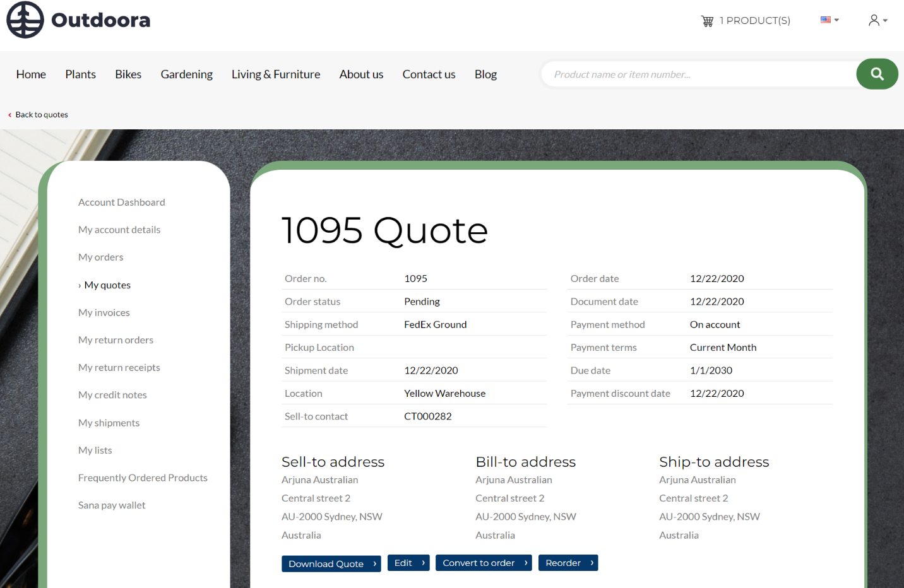Open the Gardening menu
The height and width of the screenshot is (588, 904).
click(187, 74)
